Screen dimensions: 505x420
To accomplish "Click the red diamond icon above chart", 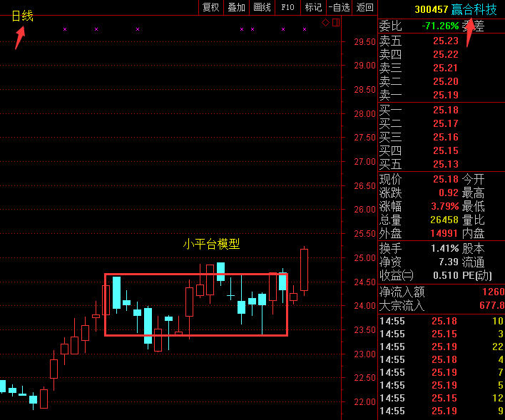I will (325, 23).
